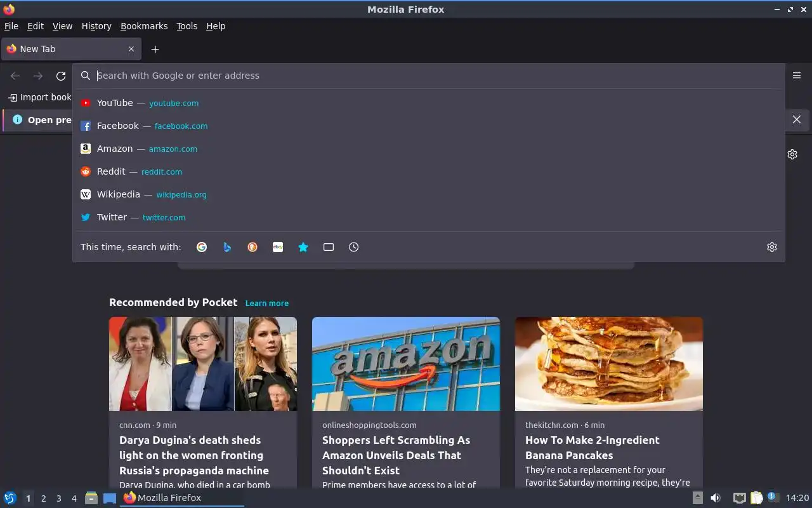812x508 pixels.
Task: Open the Edit menu
Action: (36, 26)
